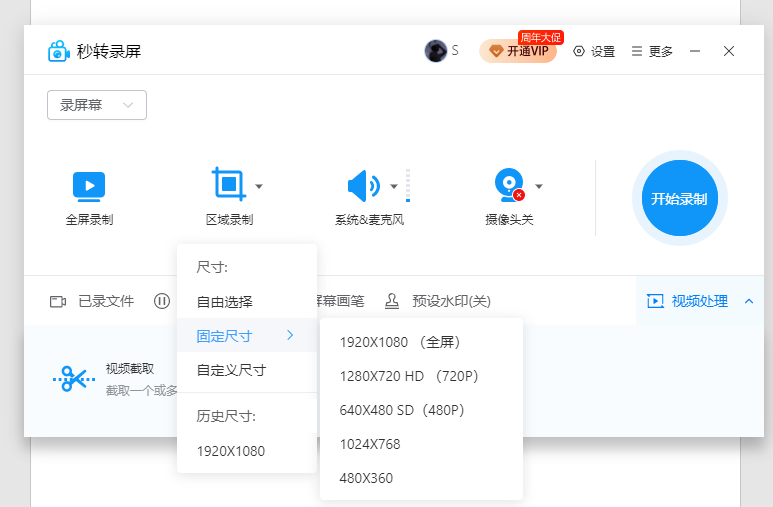Click the 秒转录屏 app logo icon

(x=59, y=51)
